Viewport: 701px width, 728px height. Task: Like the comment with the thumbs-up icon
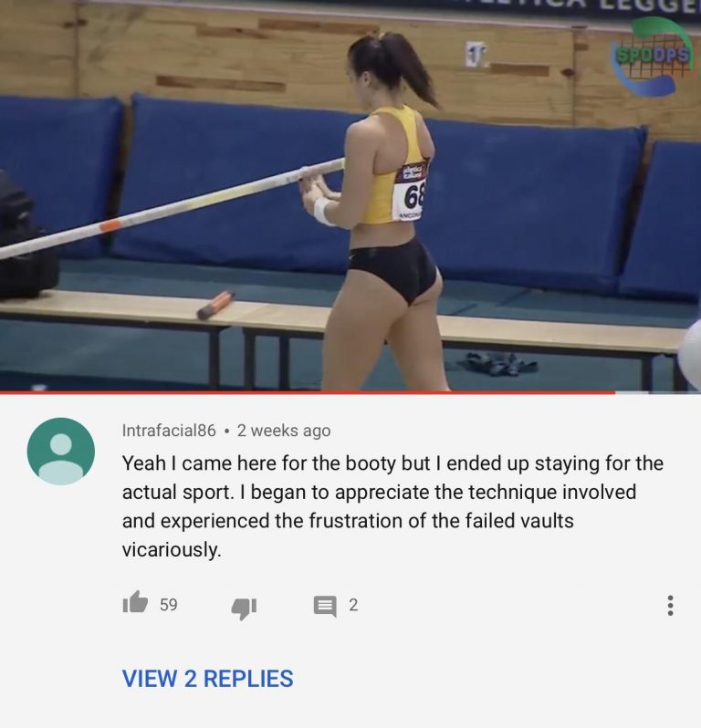[x=135, y=603]
